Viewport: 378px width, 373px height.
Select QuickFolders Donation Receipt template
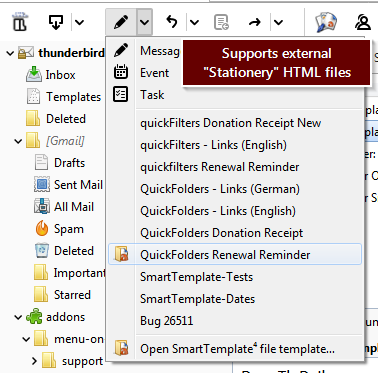[221, 233]
